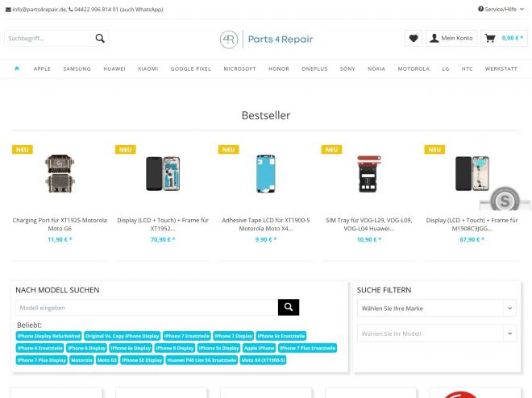Image resolution: width=532 pixels, height=398 pixels.
Task: Click the search magnifier icon beside Suchbegriff
Action: point(100,39)
